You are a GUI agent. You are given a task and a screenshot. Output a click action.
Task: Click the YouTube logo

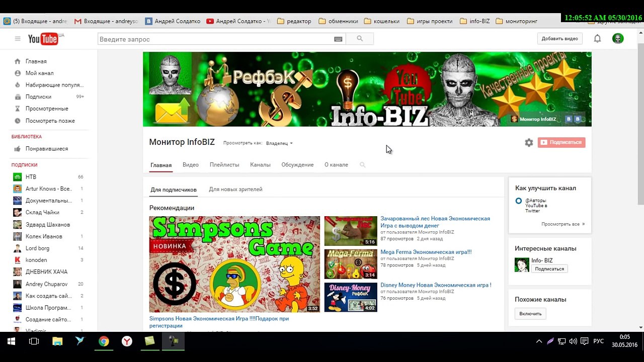[x=44, y=39]
